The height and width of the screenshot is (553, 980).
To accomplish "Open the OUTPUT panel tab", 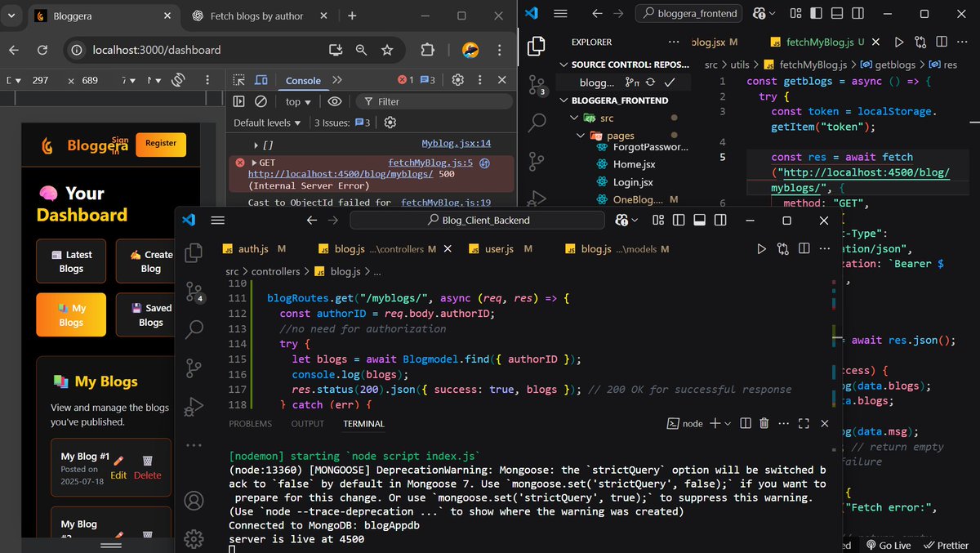I will click(x=308, y=424).
